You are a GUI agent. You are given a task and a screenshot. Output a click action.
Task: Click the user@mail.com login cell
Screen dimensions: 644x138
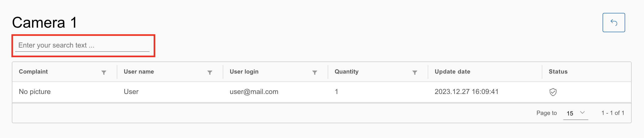point(254,92)
